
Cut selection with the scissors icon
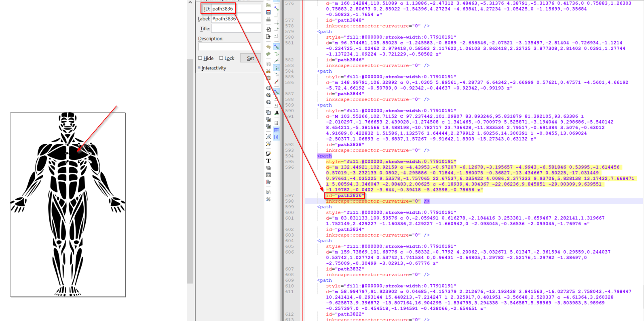(x=268, y=71)
